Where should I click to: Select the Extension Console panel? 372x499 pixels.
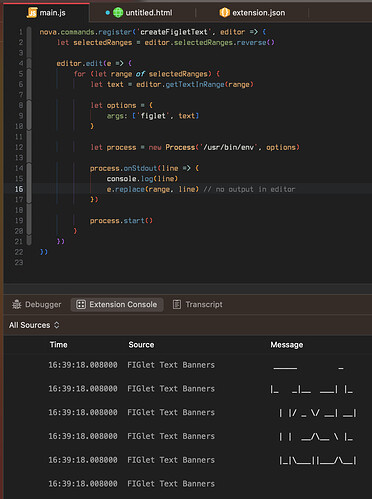tap(117, 304)
